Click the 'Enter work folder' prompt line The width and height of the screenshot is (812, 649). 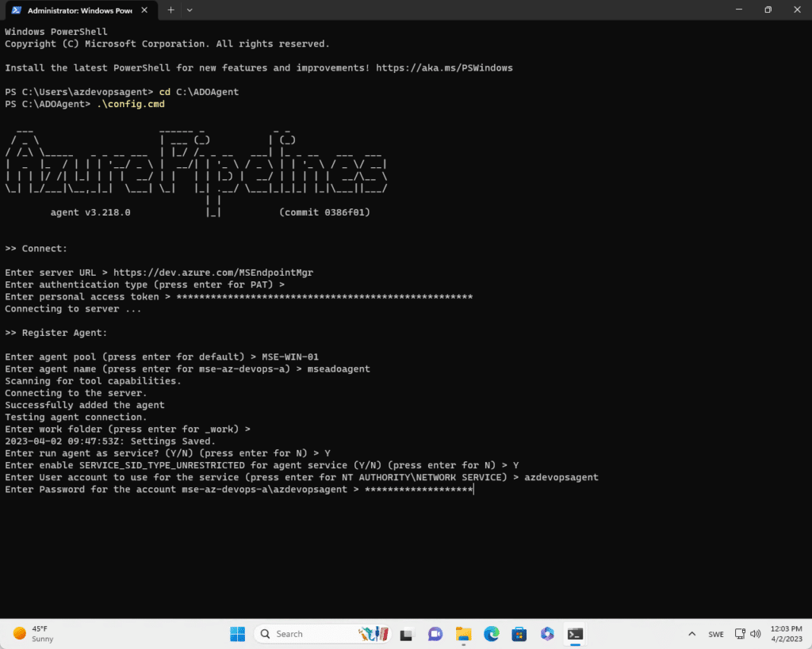tap(128, 429)
